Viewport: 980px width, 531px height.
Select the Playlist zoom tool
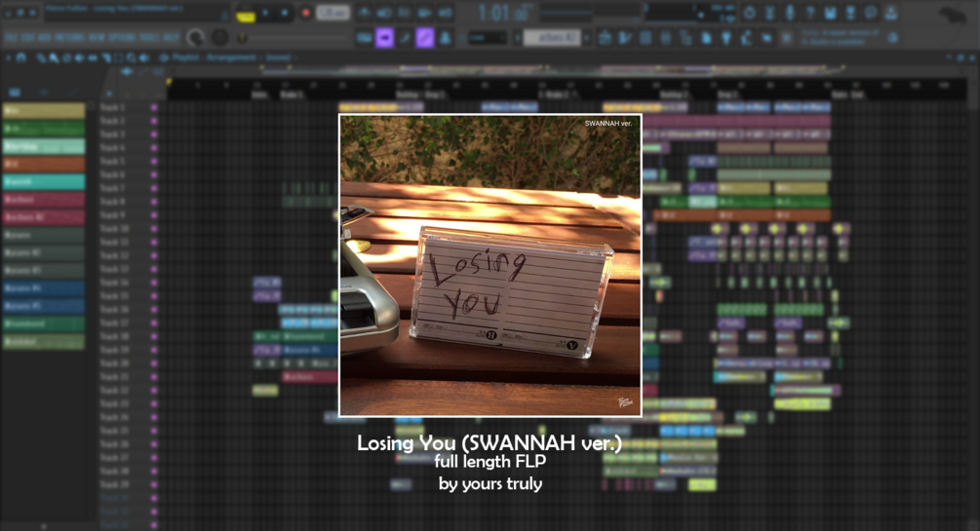tap(132, 57)
